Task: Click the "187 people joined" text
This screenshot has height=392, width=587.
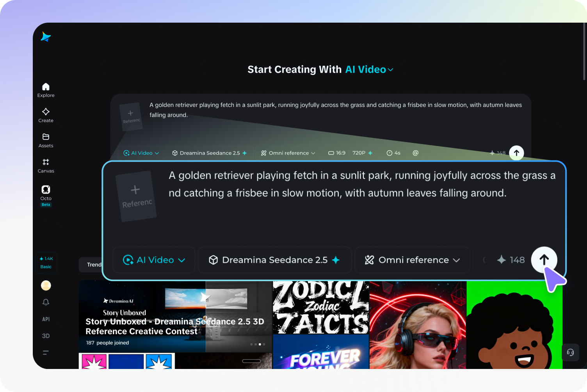Action: point(107,343)
